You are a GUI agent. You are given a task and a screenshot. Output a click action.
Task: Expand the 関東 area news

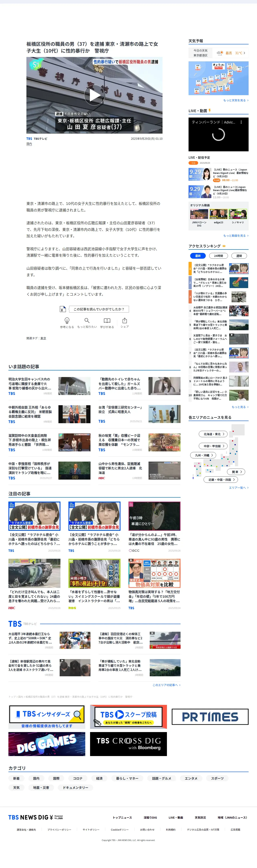pos(236,472)
